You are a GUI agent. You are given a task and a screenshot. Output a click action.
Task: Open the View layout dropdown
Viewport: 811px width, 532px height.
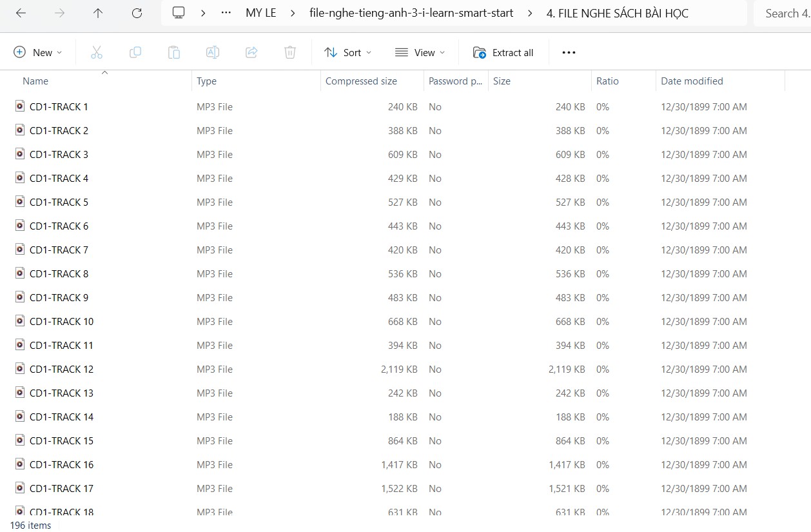point(420,52)
